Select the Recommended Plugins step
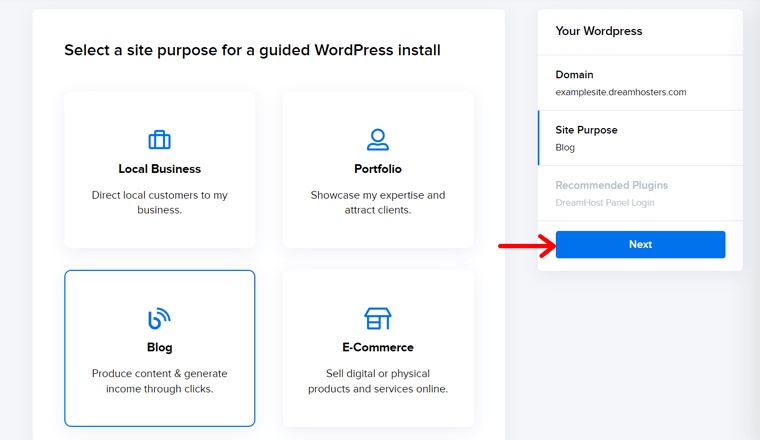Screen dimensions: 760x440 [x=611, y=185]
